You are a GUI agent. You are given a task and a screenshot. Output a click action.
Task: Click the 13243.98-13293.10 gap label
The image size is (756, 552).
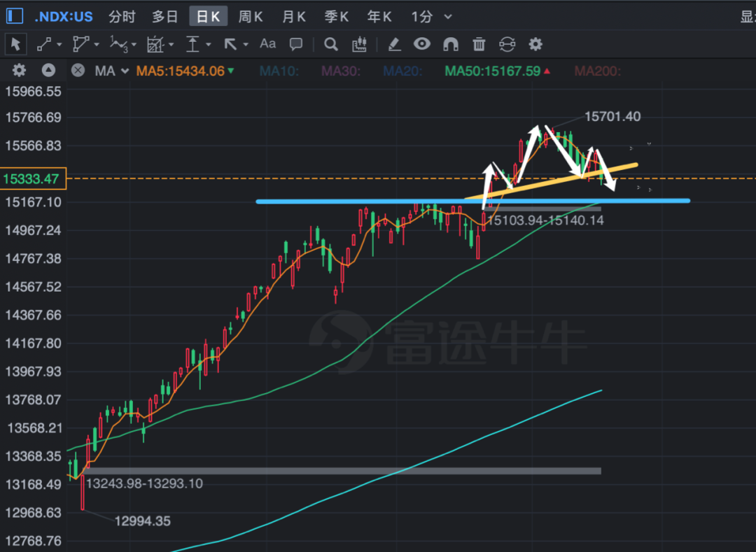coord(145,483)
